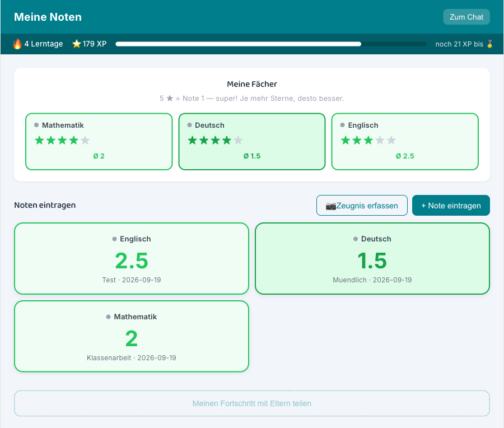
Task: Click the star rating on Mathematik card
Action: coord(62,140)
